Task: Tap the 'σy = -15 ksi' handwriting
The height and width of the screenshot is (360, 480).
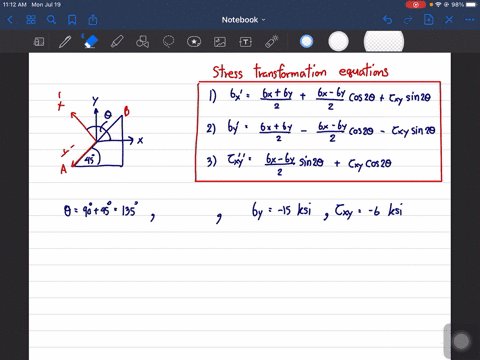Action: 281,211
